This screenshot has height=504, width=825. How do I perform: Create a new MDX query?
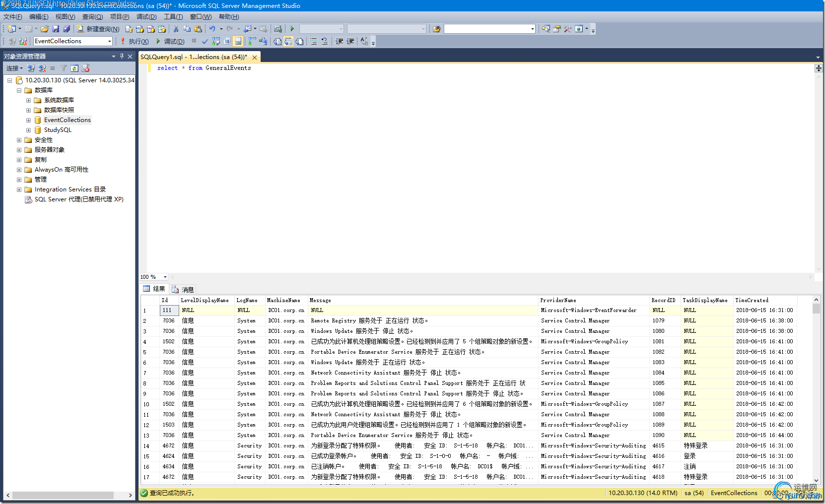click(140, 29)
